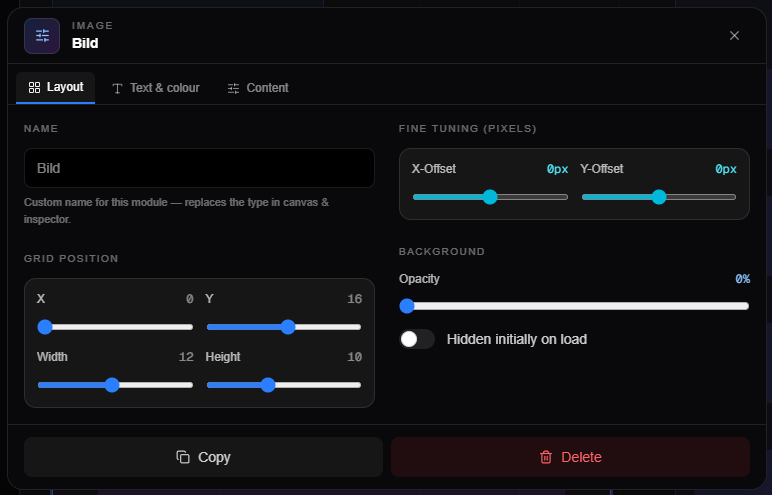Click the trash icon in Delete button

tap(546, 457)
